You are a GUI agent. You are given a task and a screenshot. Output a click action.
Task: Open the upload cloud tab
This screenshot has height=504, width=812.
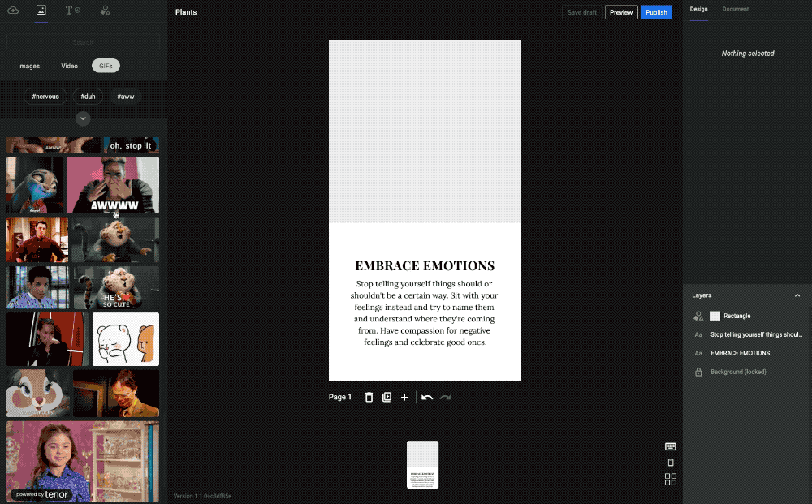click(x=13, y=11)
